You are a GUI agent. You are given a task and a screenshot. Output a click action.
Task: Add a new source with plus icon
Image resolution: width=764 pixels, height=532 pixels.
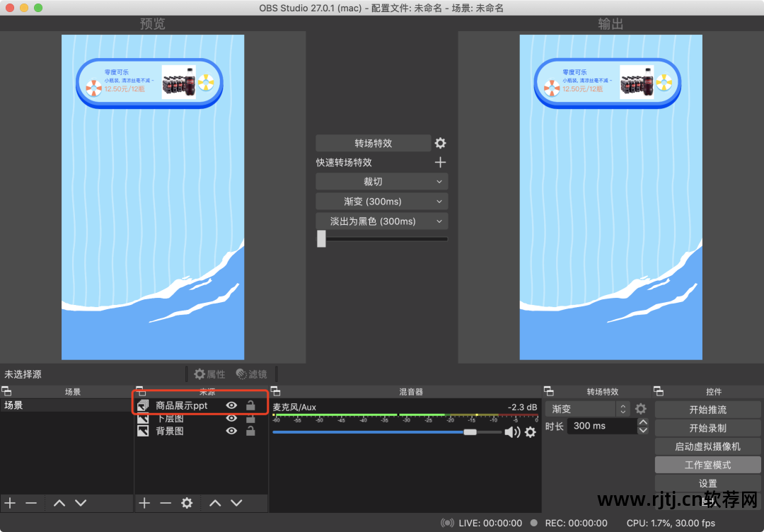[x=144, y=503]
